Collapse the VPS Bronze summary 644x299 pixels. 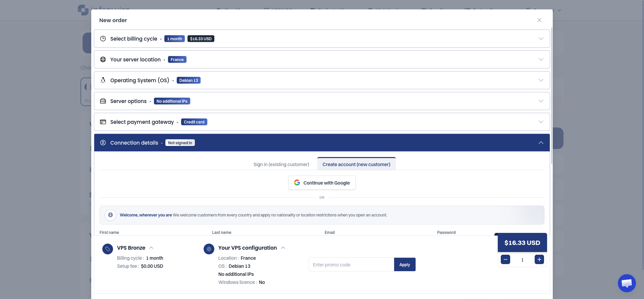click(x=151, y=248)
